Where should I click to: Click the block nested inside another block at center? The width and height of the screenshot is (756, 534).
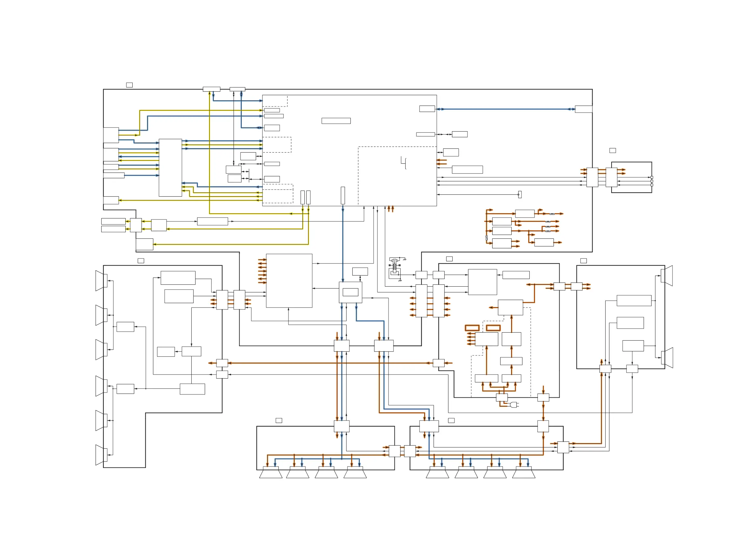[x=350, y=292]
